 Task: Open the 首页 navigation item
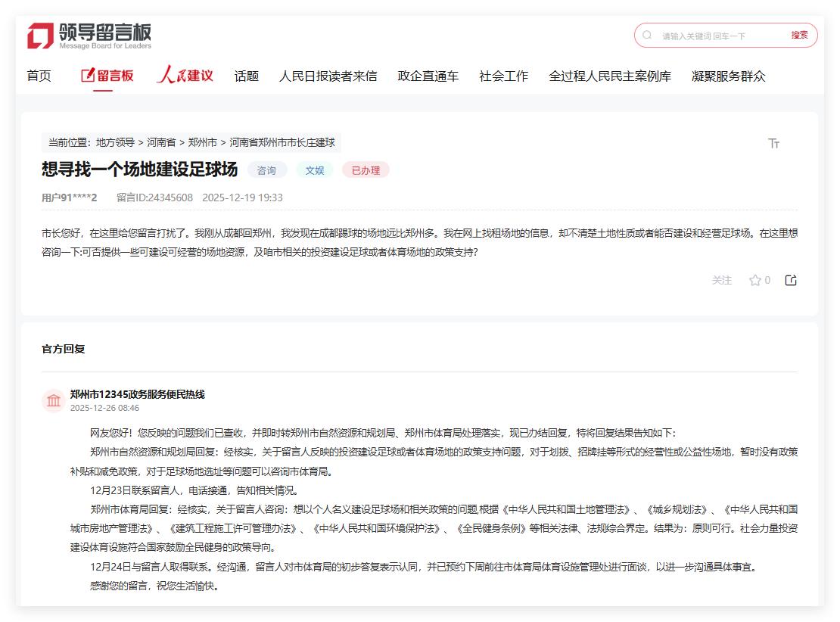[39, 76]
